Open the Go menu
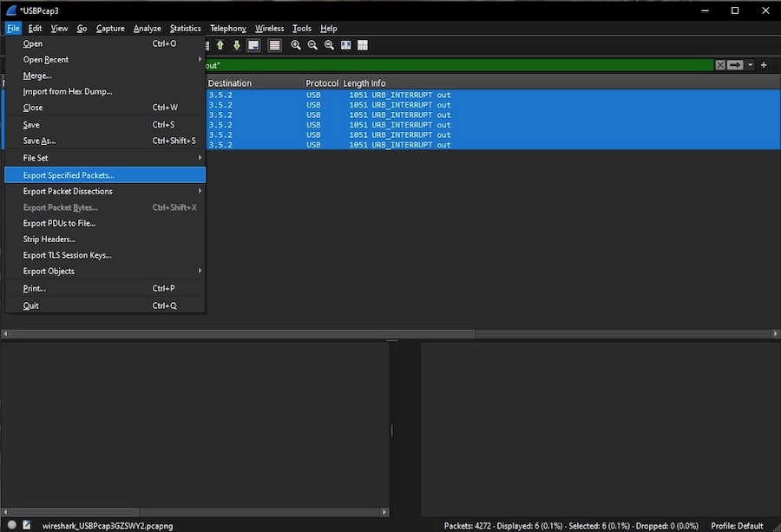This screenshot has width=781, height=532. pos(82,29)
